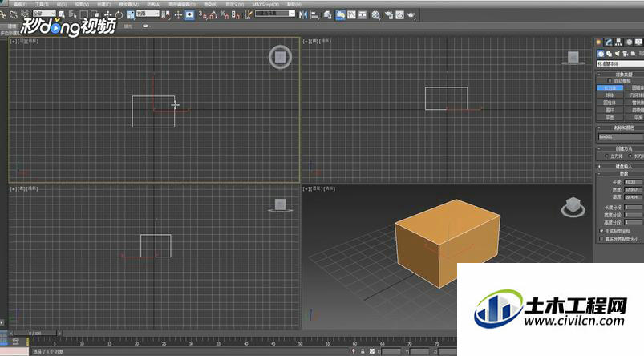Toggle Window/Crossing selection mode icon
Screen dimensions: 644x356
[x=95, y=15]
